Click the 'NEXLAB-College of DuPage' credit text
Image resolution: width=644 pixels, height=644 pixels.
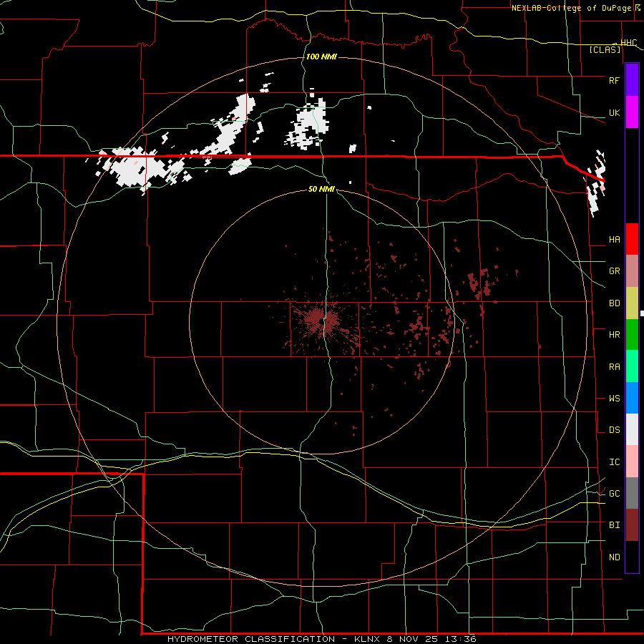click(571, 8)
